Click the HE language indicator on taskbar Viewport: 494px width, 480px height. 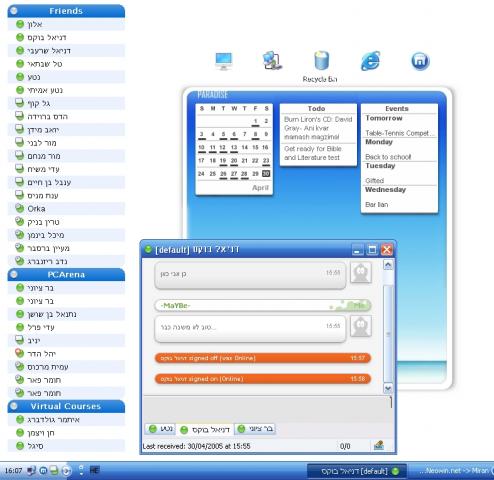(95, 470)
